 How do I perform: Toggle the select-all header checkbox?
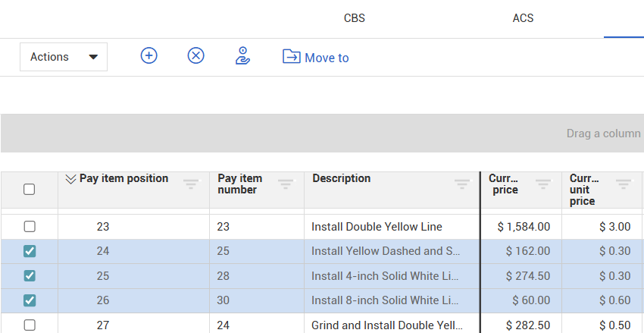30,190
